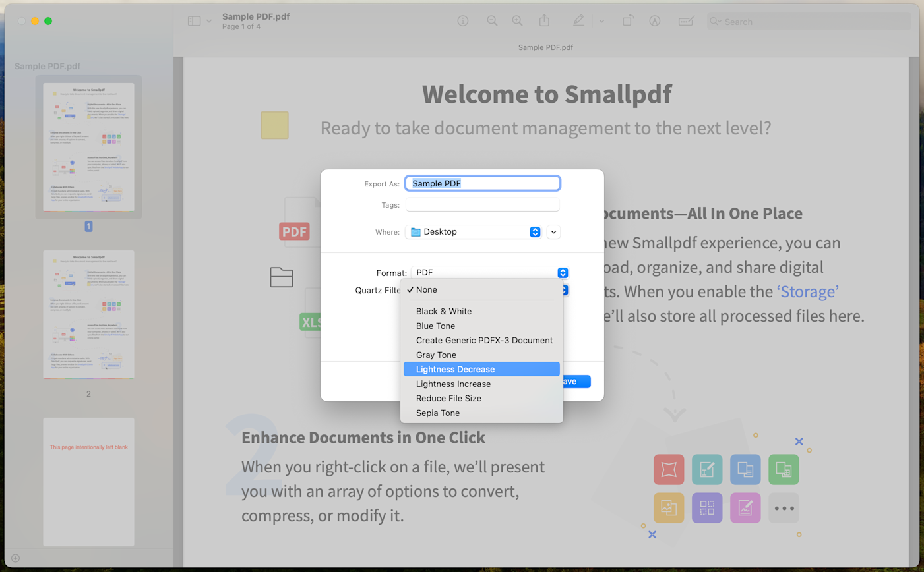Click into the Tags field
Screen dimensions: 924x572
tap(483, 205)
